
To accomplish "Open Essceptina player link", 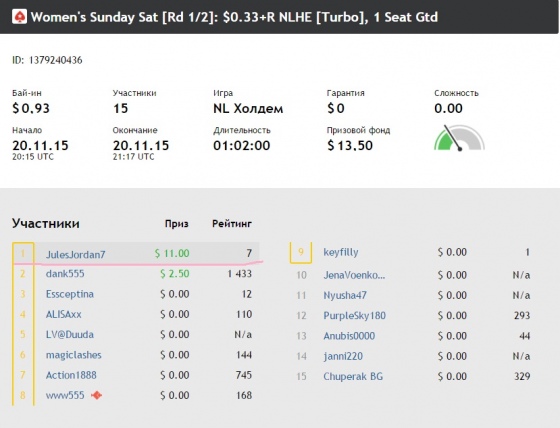I will click(x=70, y=294).
